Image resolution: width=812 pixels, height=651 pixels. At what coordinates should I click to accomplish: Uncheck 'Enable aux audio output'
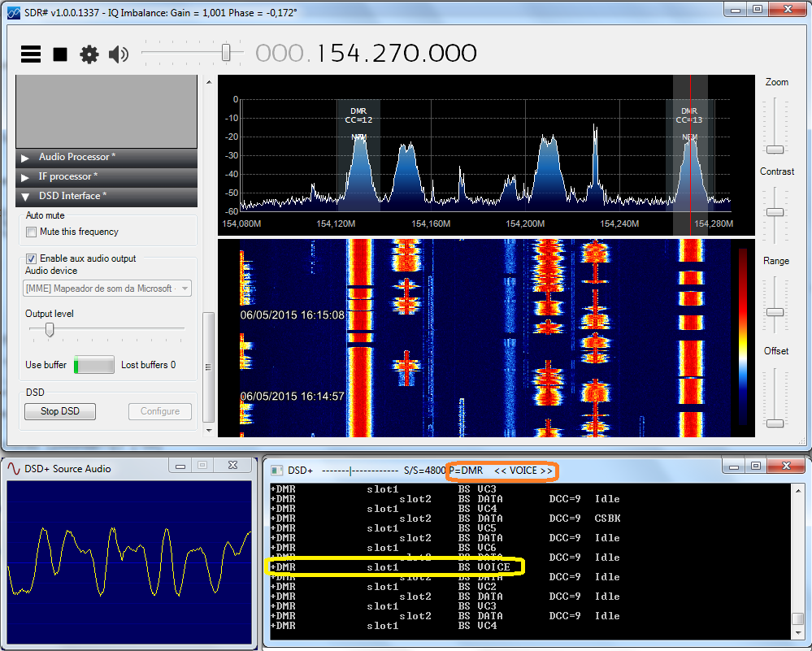[x=33, y=258]
